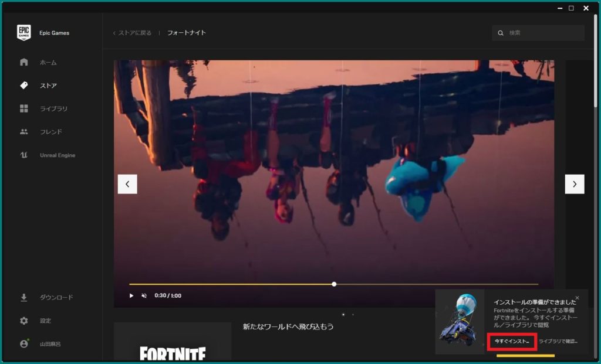
Task: Click the 今すぐインストール button
Action: point(512,341)
